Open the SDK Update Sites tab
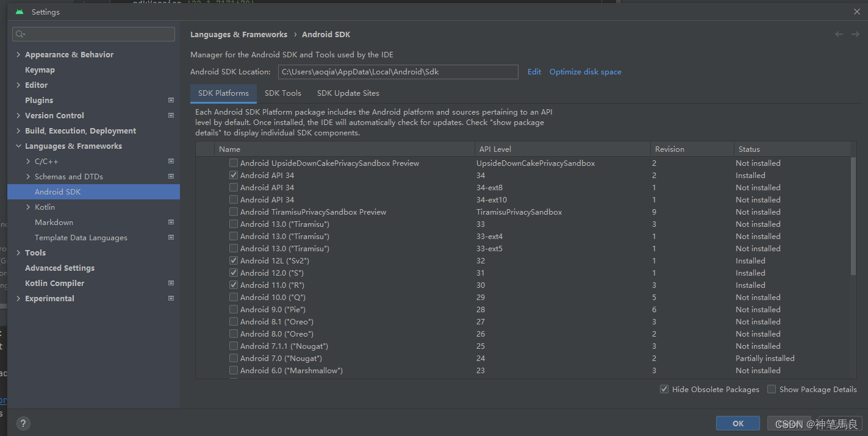 [x=348, y=93]
